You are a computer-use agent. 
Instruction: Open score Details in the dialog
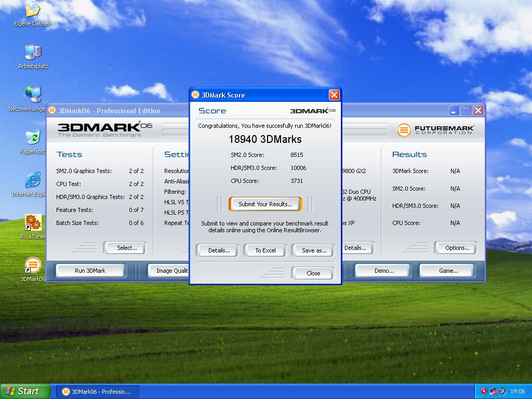(x=219, y=250)
